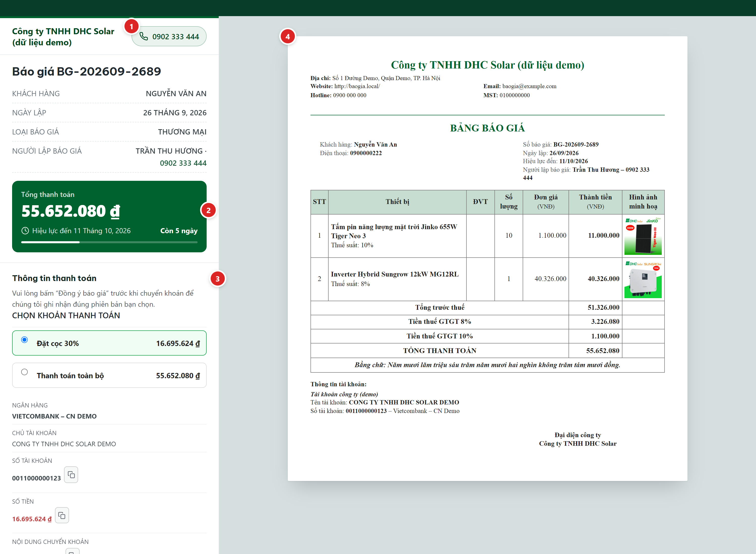Copy the red amount 16.695.624 đ
The height and width of the screenshot is (554, 756).
coord(62,515)
